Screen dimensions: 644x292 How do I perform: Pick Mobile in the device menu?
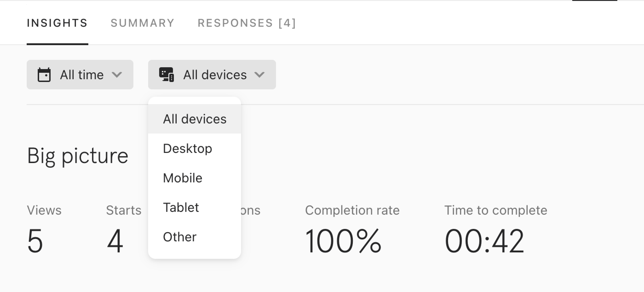pos(195,178)
